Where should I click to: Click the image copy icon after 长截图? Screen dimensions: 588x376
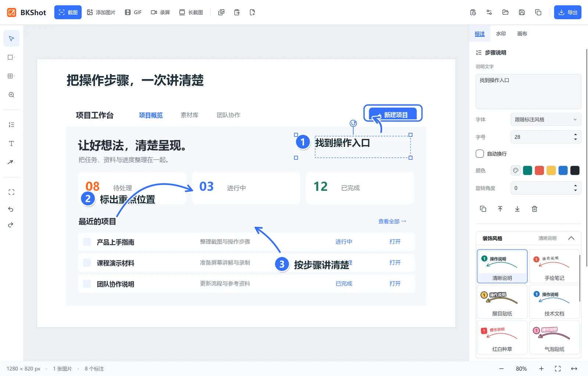pyautogui.click(x=221, y=12)
